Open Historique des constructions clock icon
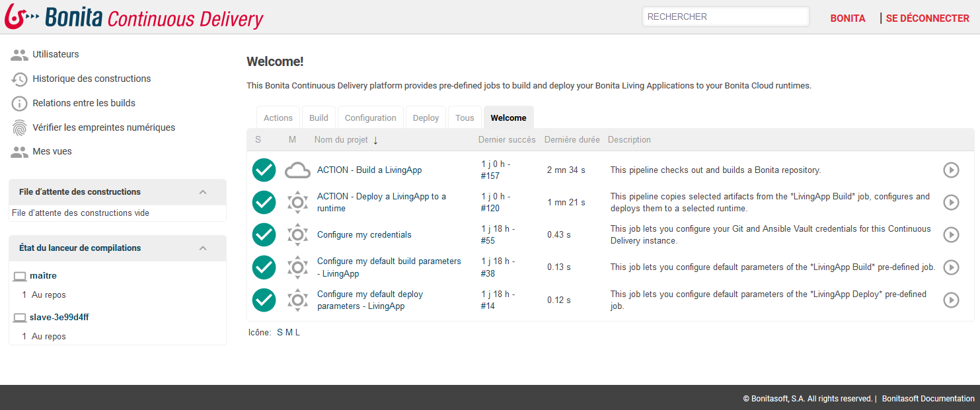This screenshot has width=980, height=410. [x=20, y=79]
